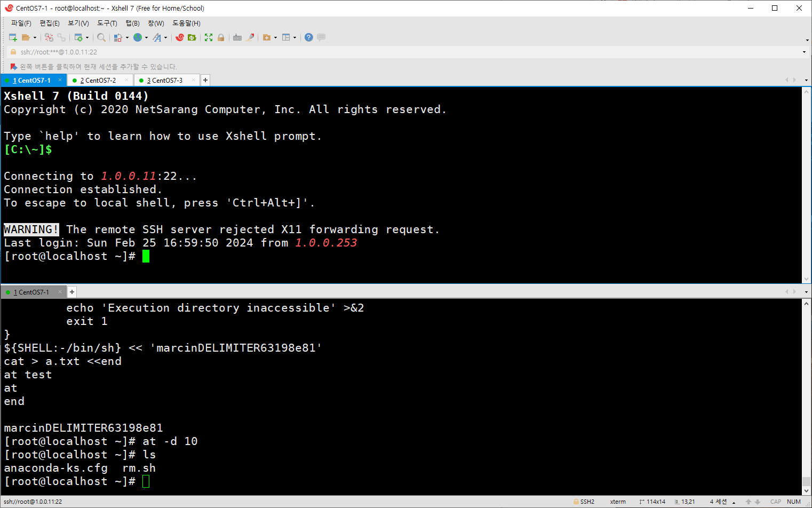Viewport: 812px width, 508px height.
Task: Expand the Color scheme dropdown arrow
Action: click(x=127, y=37)
